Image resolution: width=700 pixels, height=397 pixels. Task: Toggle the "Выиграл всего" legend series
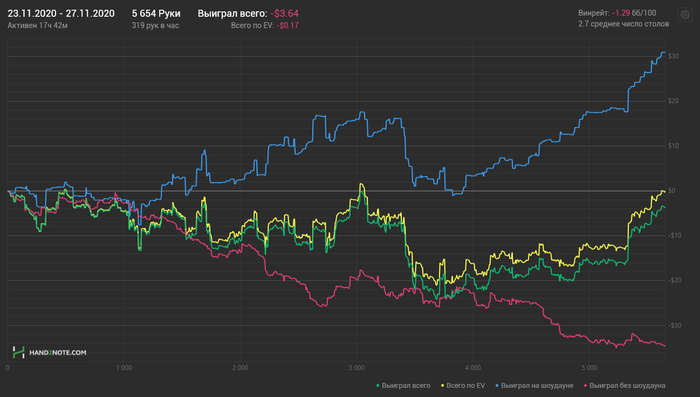pyautogui.click(x=406, y=385)
